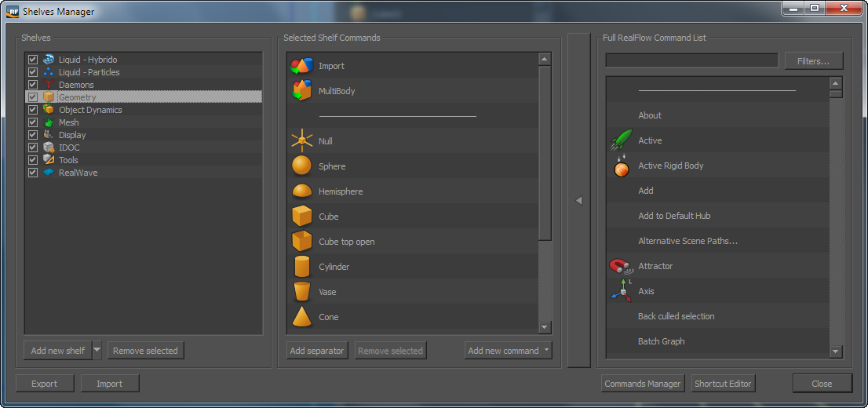Viewport: 868px width, 408px height.
Task: Expand the arrow beside Add new shelf
Action: pos(97,350)
